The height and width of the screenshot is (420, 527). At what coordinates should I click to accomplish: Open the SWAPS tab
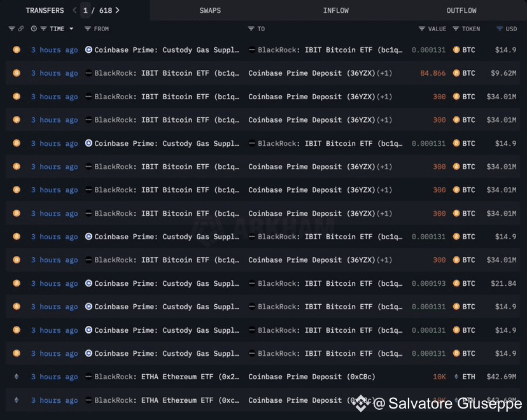tap(210, 10)
